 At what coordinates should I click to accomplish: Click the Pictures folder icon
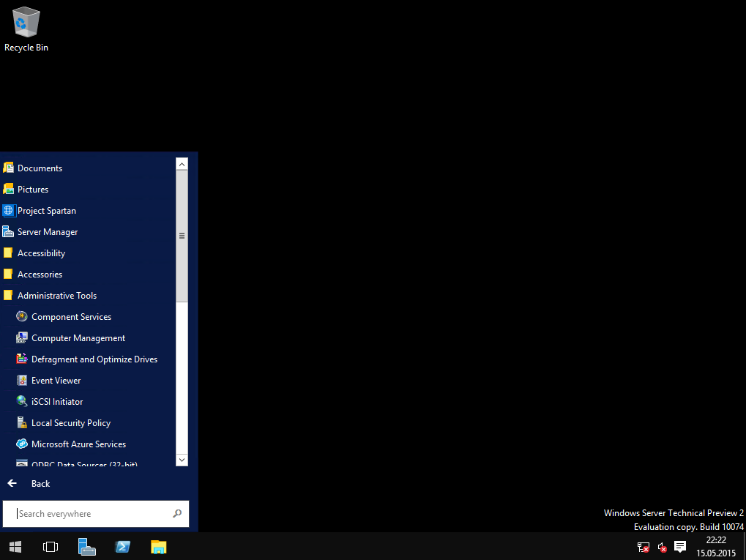[8, 189]
